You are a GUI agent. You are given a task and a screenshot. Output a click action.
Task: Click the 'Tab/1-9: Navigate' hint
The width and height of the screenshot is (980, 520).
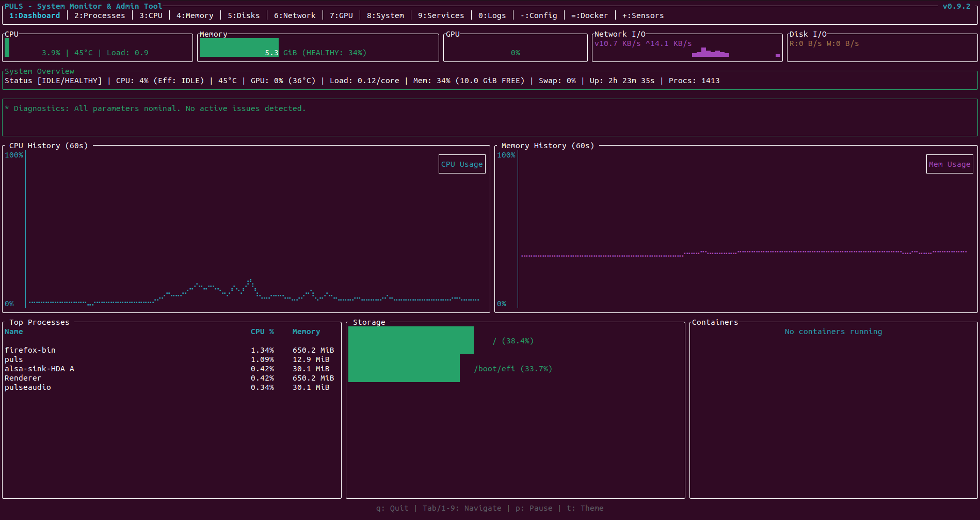point(462,508)
